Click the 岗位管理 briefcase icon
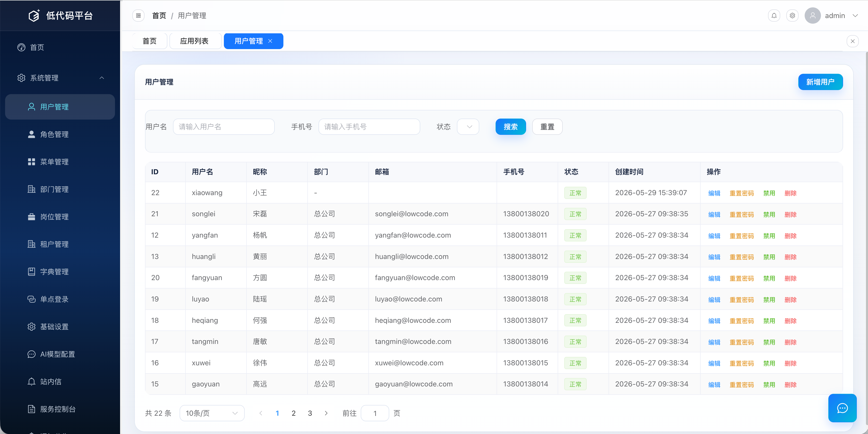The image size is (868, 434). 31,217
